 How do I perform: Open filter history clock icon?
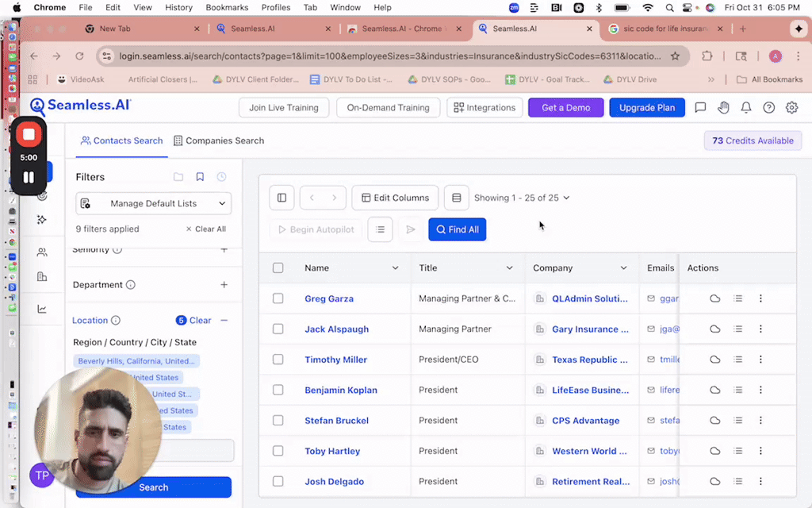pos(222,177)
